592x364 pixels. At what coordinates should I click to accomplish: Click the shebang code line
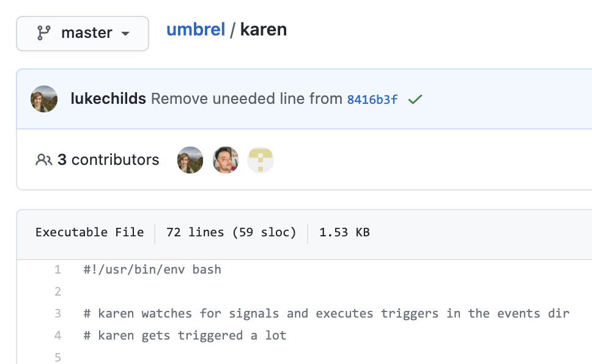click(152, 270)
